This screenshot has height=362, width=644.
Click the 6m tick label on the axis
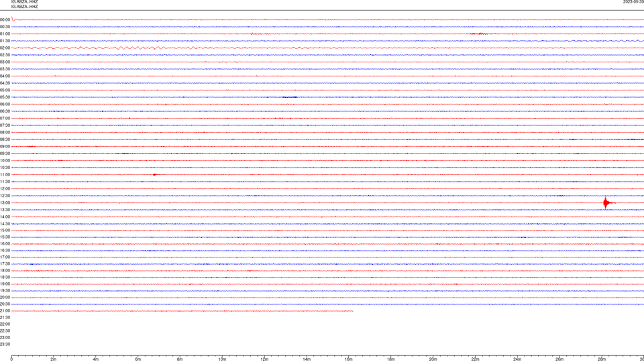pos(138,359)
